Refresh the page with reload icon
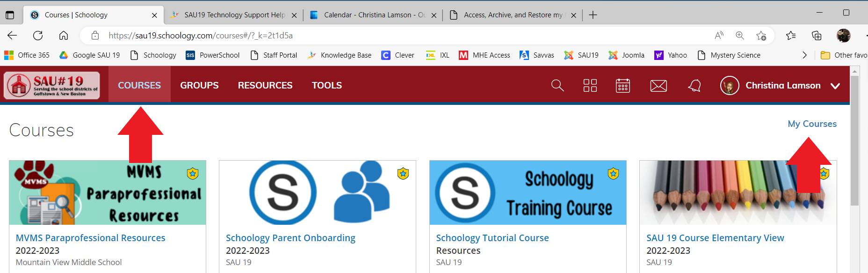868x273 pixels. pos(38,36)
